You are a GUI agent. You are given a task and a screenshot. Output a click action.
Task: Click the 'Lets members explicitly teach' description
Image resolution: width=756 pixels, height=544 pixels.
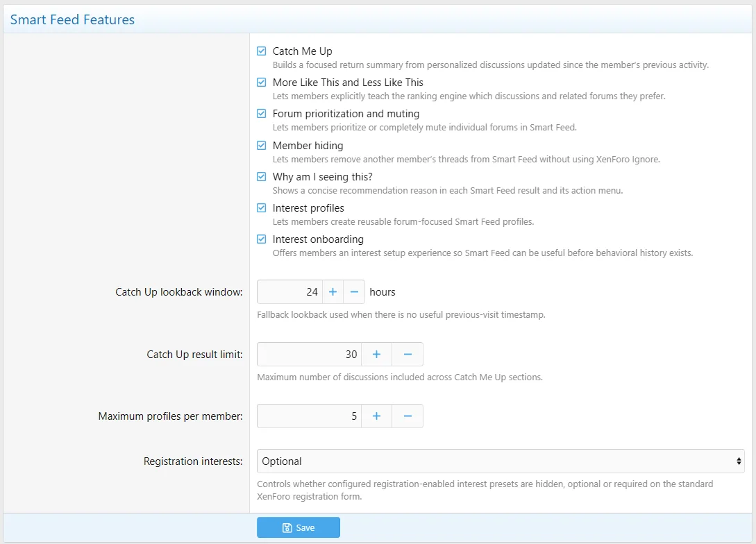(469, 96)
